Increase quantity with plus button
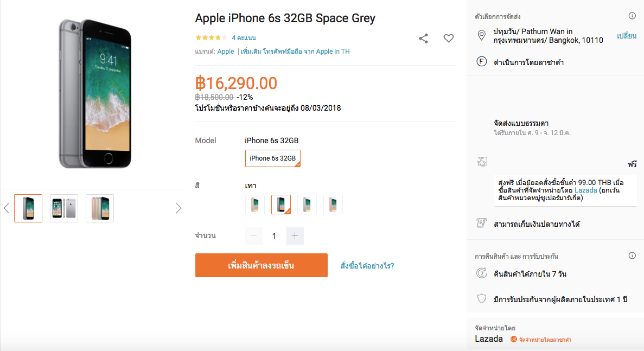This screenshot has height=351, width=644. click(x=295, y=236)
